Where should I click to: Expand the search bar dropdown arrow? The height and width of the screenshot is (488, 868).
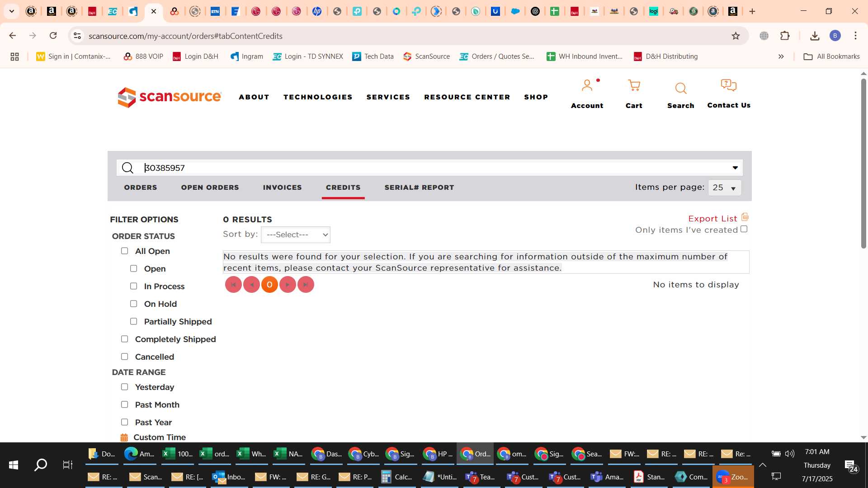[735, 168]
